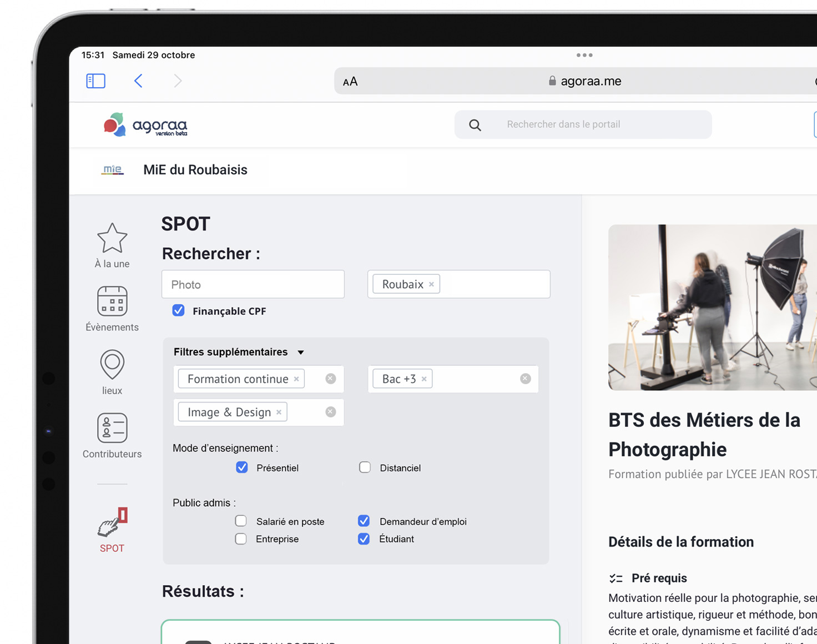This screenshot has height=644, width=817.
Task: Collapse Filtres supplémentaires section
Action: [301, 353]
